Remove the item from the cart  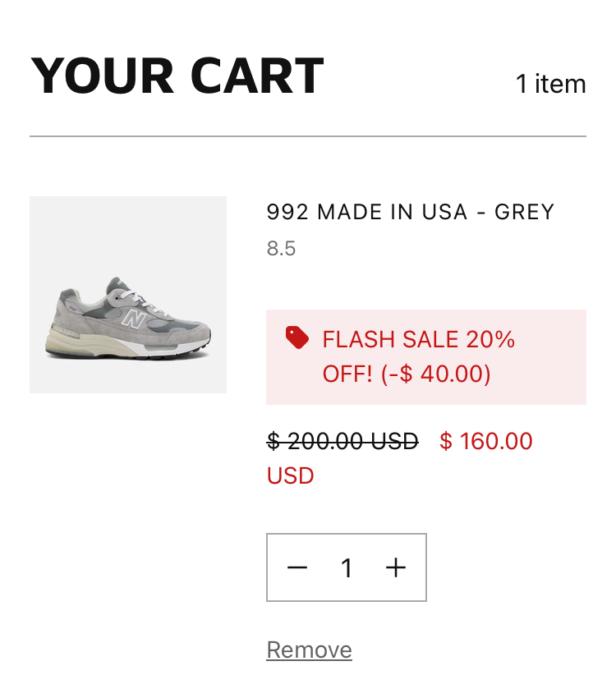[309, 650]
